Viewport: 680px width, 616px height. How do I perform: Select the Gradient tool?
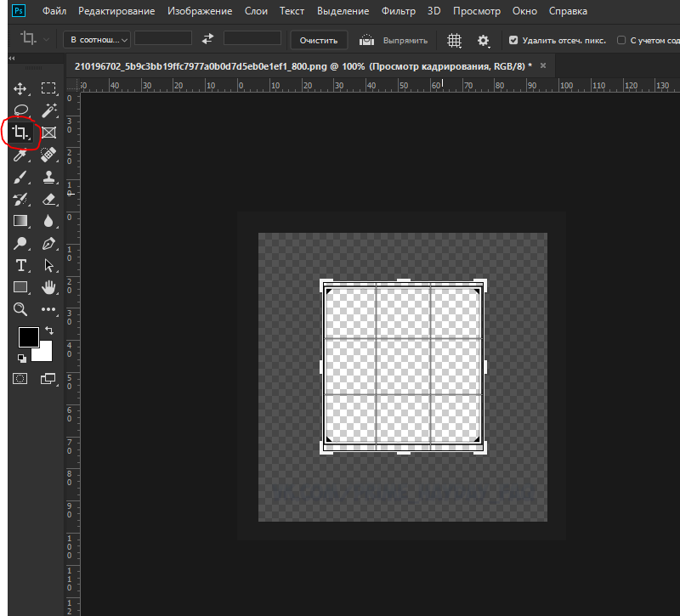(x=20, y=221)
